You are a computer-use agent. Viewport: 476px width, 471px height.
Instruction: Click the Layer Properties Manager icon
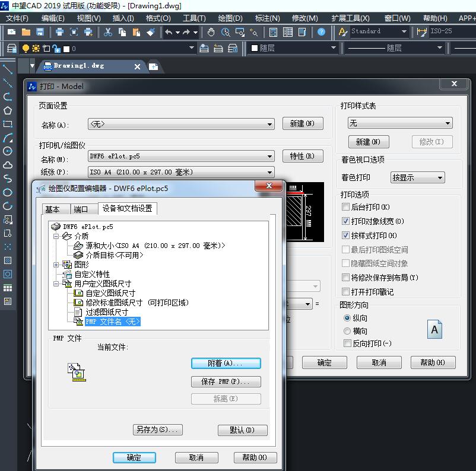pyautogui.click(x=11, y=48)
